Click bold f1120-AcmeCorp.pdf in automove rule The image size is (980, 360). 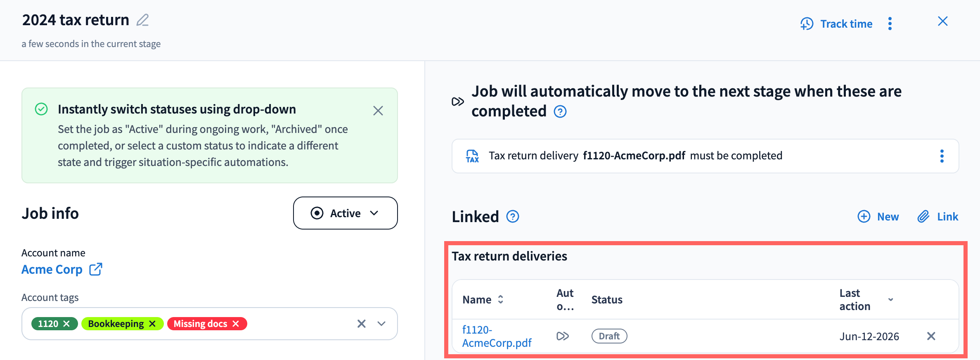coord(634,156)
